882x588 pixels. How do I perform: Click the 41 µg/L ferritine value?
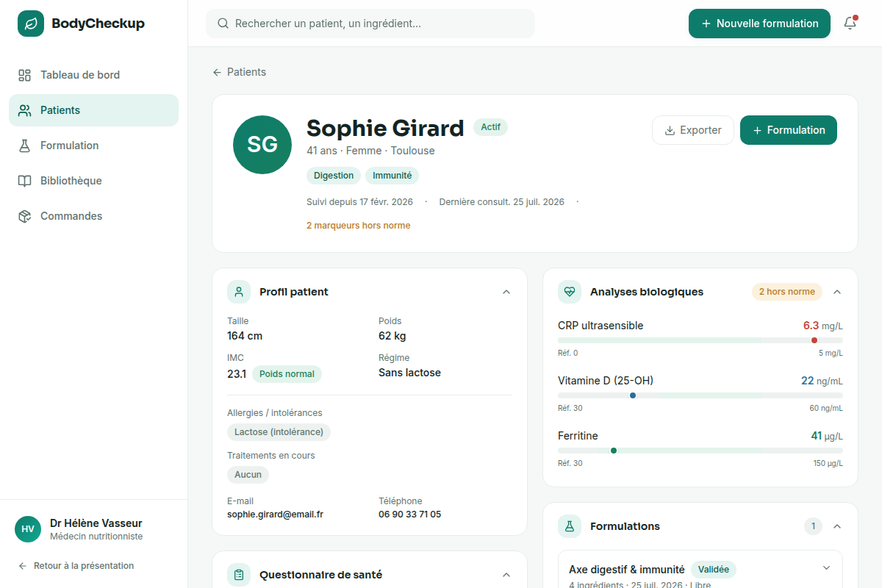pyautogui.click(x=827, y=436)
